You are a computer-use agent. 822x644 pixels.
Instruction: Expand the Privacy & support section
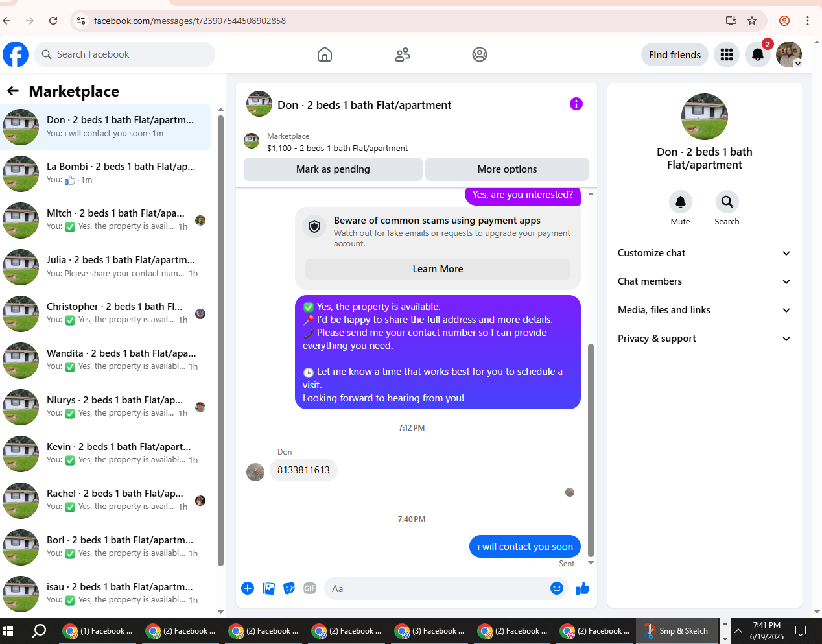point(705,339)
